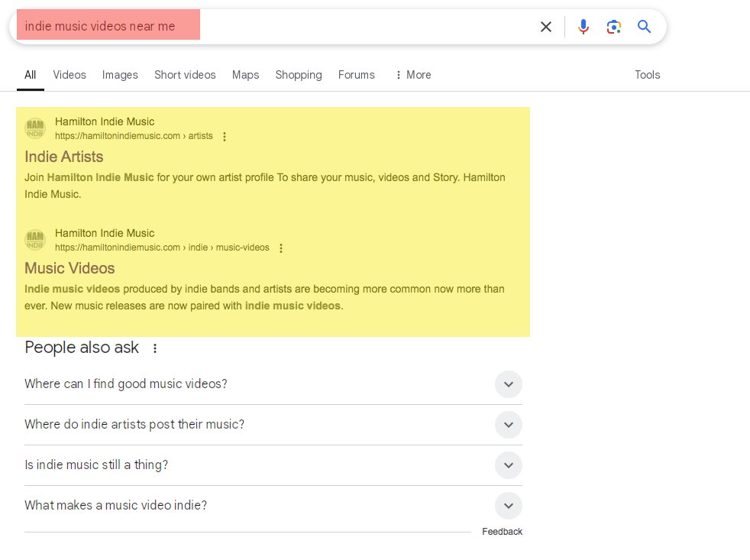Open search by image camera icon
The image size is (750, 560).
pyautogui.click(x=614, y=27)
